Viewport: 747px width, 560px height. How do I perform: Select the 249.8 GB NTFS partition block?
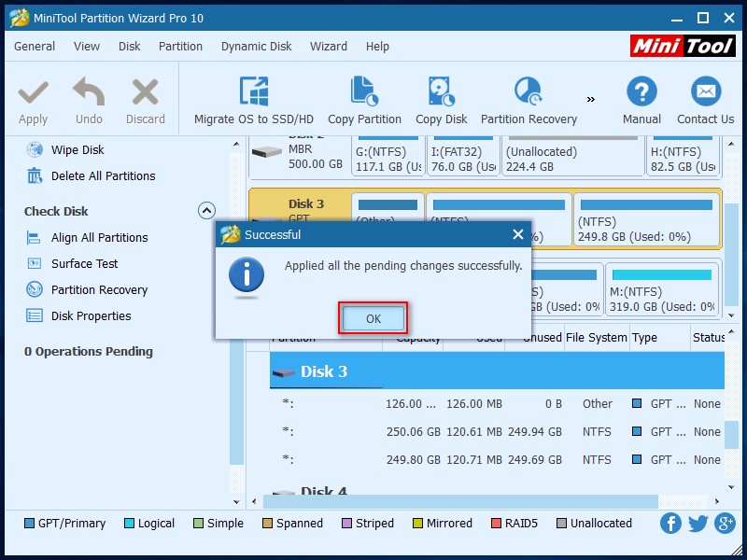pos(646,219)
